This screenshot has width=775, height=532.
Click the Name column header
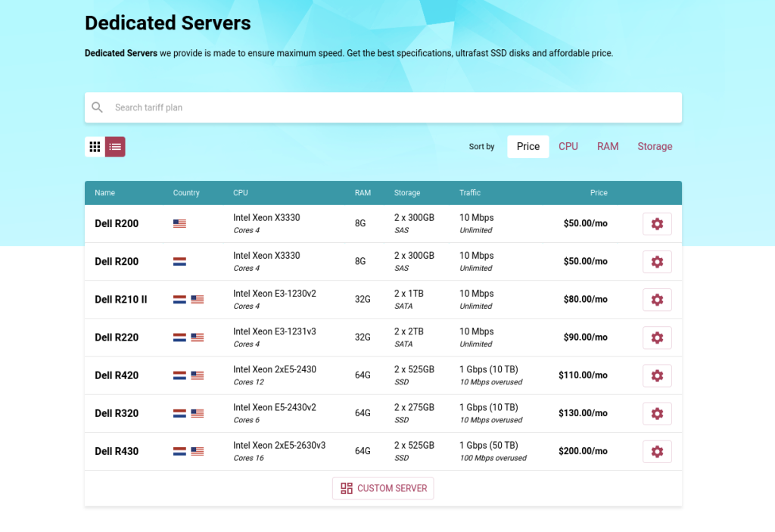(x=104, y=193)
